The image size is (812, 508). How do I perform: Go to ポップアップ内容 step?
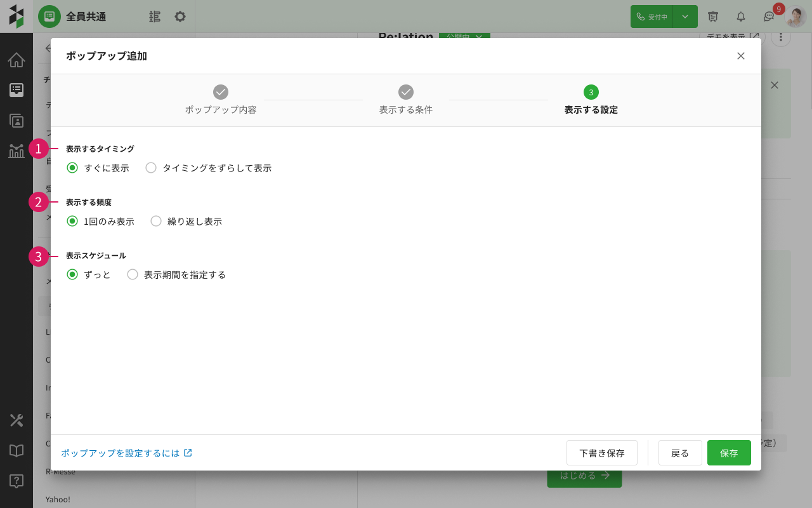pos(221,92)
